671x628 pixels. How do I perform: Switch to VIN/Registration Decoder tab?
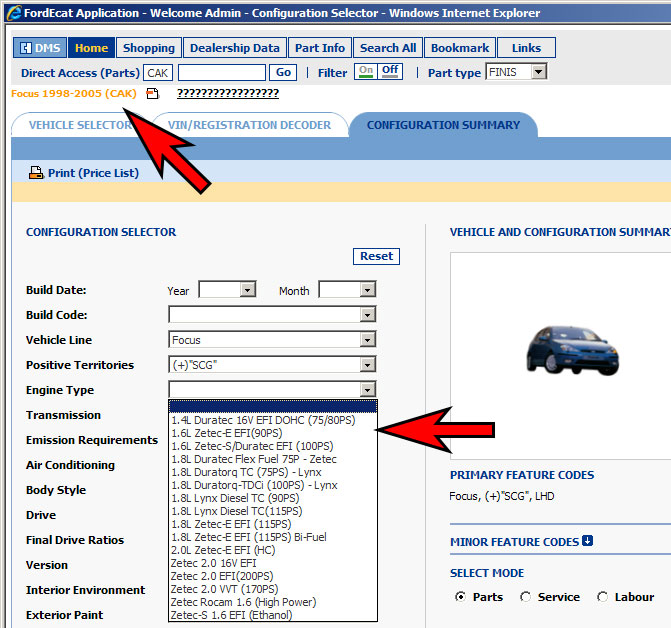249,125
